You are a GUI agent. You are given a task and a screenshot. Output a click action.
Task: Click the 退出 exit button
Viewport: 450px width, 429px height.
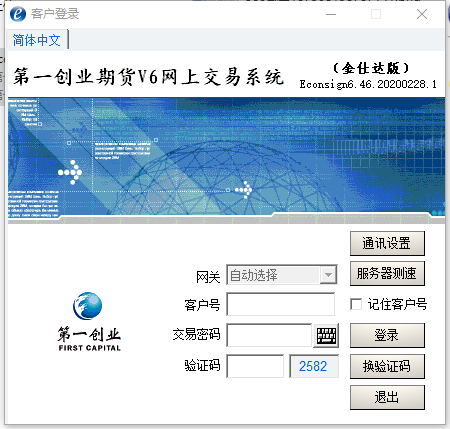[x=387, y=397]
